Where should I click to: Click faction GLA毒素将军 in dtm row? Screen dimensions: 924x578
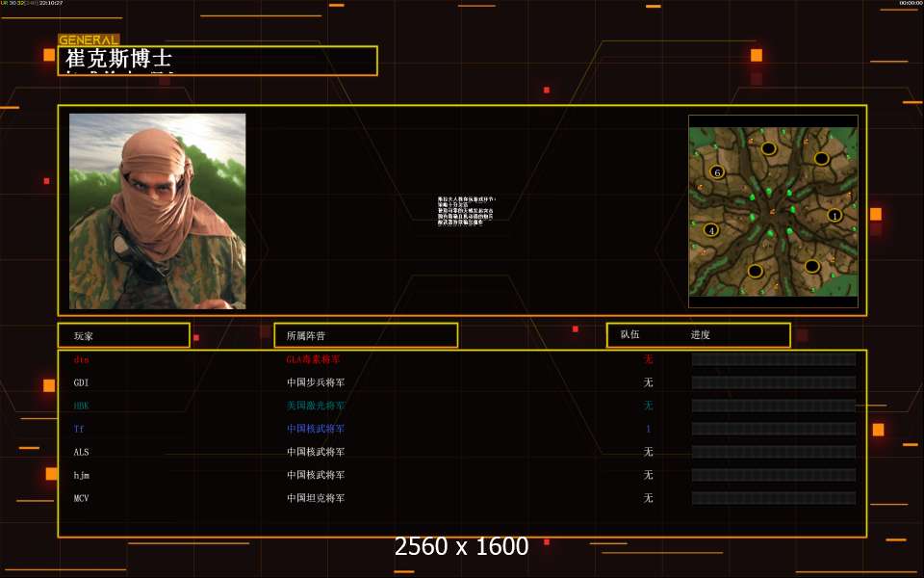pyautogui.click(x=313, y=359)
